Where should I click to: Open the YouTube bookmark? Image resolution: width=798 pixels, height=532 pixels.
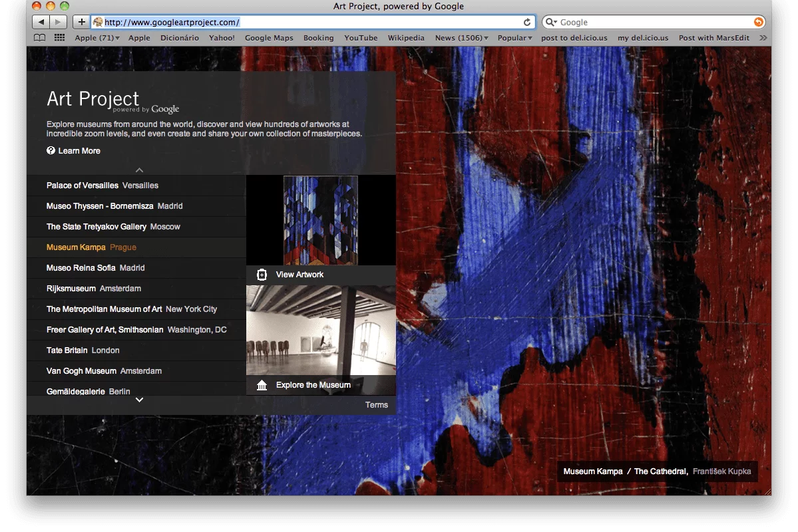[361, 38]
